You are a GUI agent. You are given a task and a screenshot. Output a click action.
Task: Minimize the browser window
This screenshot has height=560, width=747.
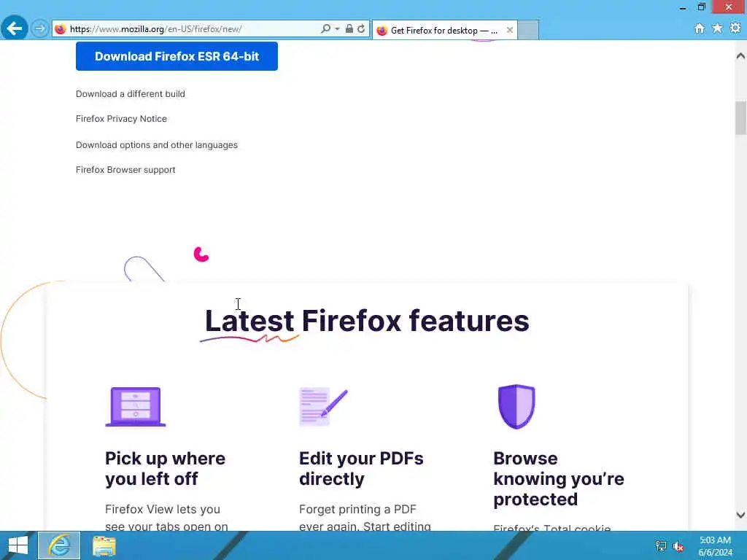pos(683,7)
